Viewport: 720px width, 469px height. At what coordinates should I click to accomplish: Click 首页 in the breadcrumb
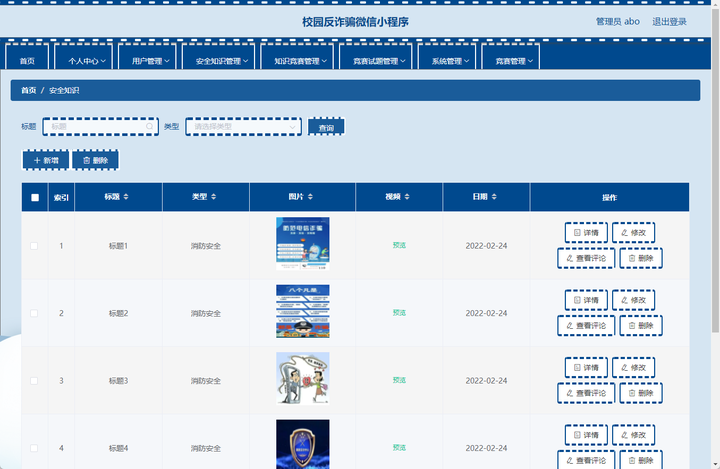[x=28, y=90]
